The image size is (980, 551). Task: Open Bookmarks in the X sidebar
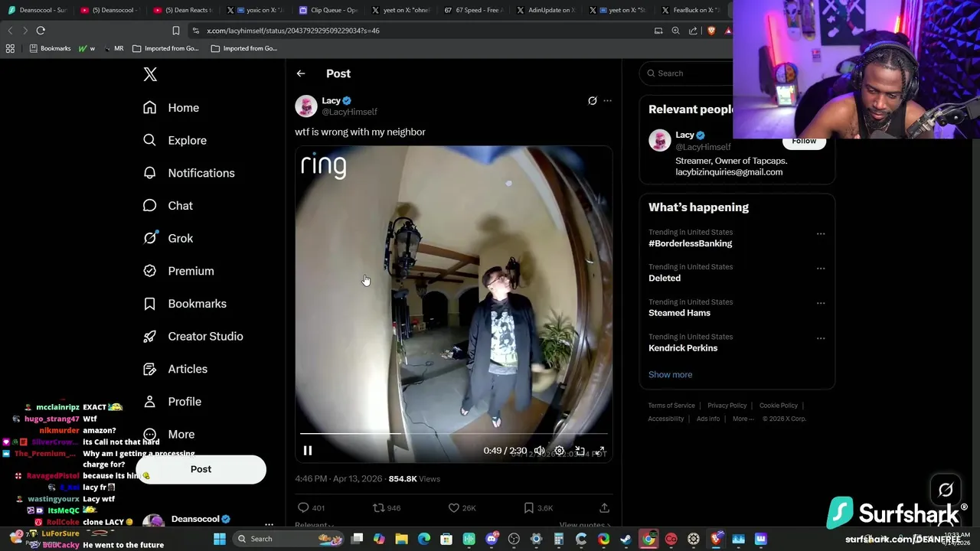click(185, 304)
